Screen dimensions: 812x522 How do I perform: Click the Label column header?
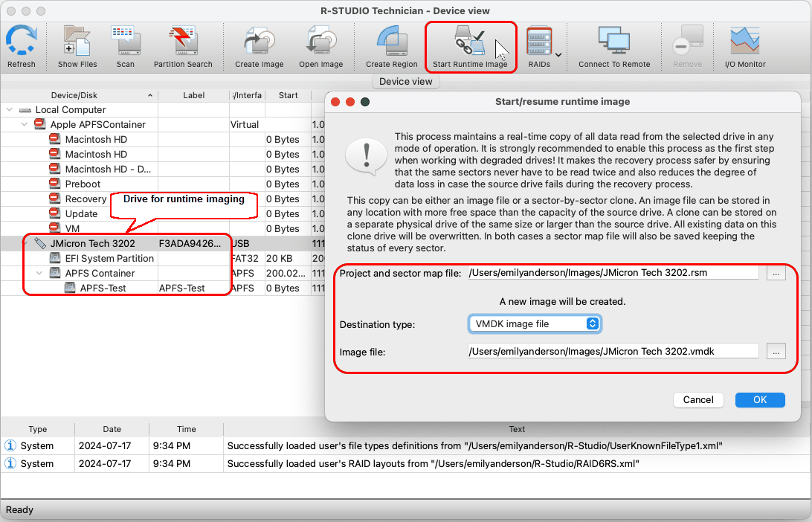(193, 95)
